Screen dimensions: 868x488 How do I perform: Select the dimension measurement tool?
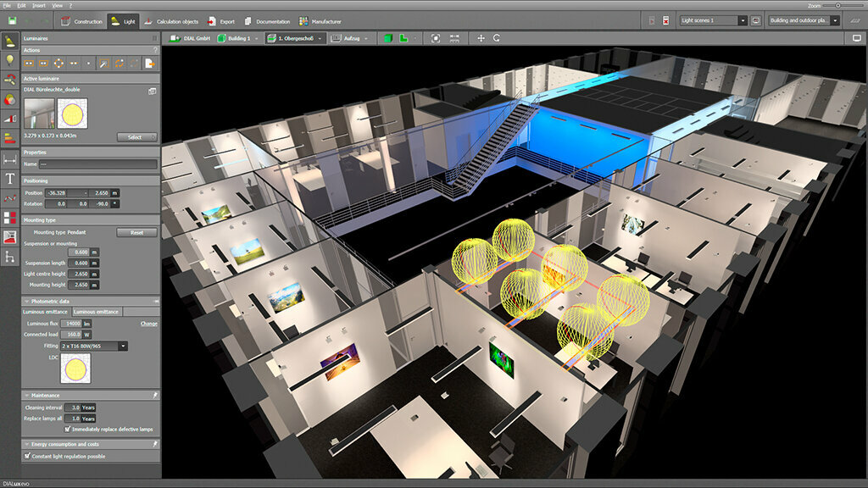point(9,159)
